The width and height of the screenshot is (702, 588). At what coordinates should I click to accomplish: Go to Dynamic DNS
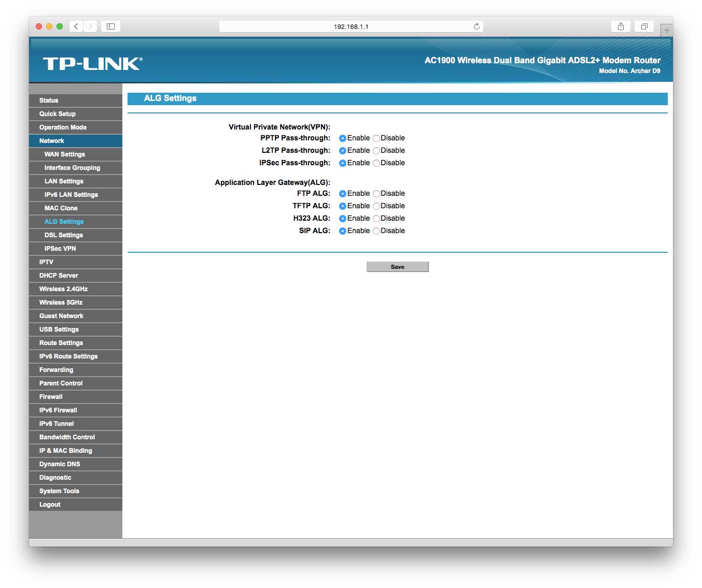(x=76, y=464)
